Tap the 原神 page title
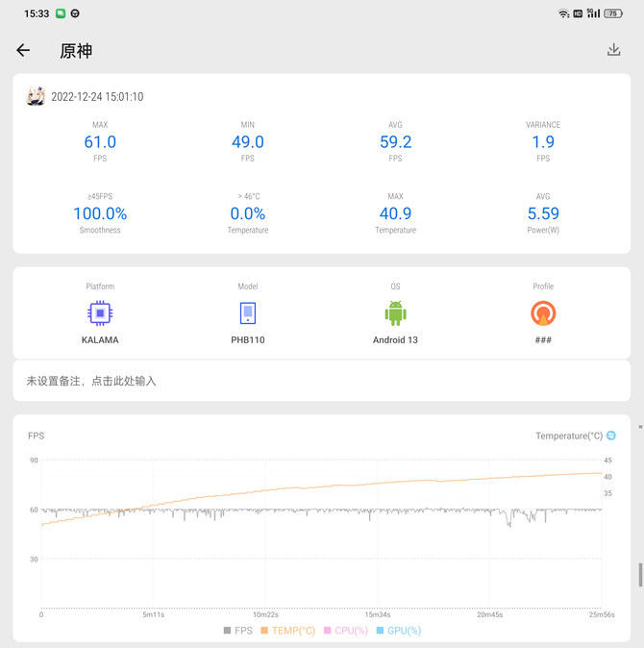The image size is (644, 648). 76,51
